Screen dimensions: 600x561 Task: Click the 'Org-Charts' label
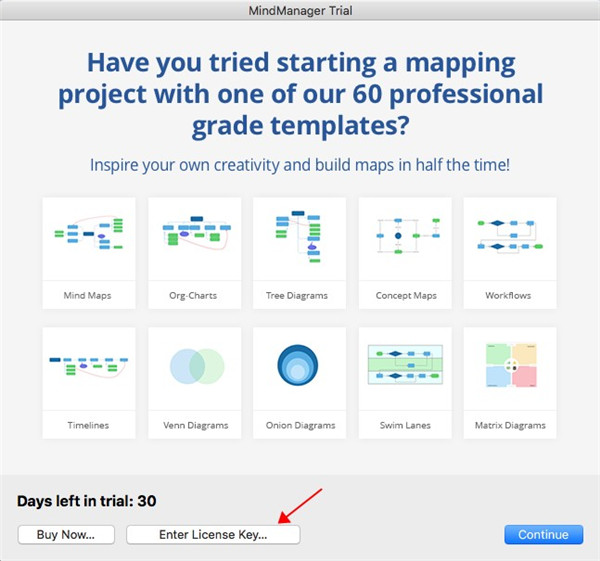pyautogui.click(x=193, y=295)
